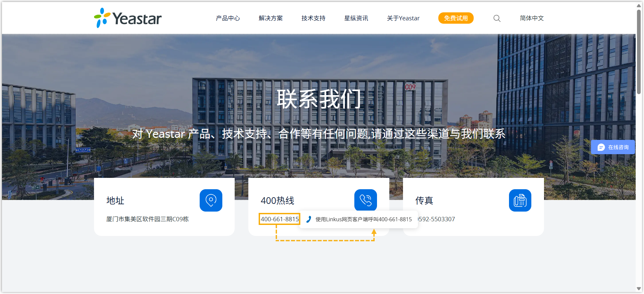Expand the 星纵资讯 navigation menu

[x=356, y=18]
